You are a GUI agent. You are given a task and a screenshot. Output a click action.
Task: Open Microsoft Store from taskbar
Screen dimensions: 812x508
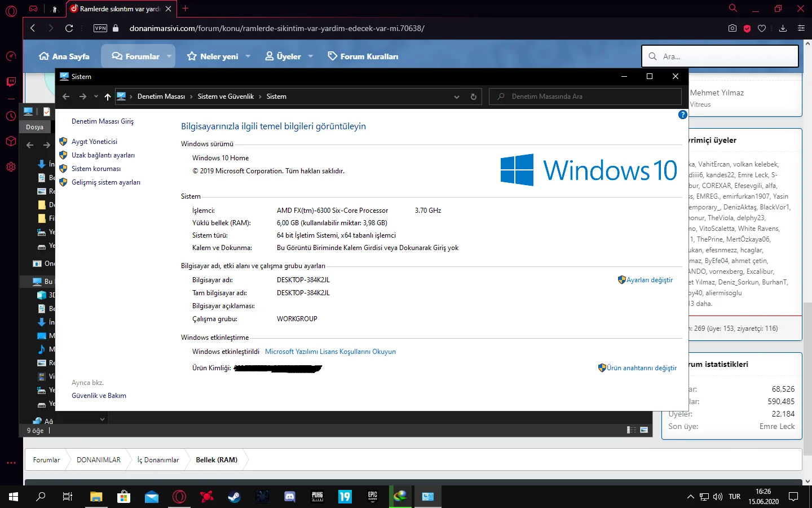(123, 497)
